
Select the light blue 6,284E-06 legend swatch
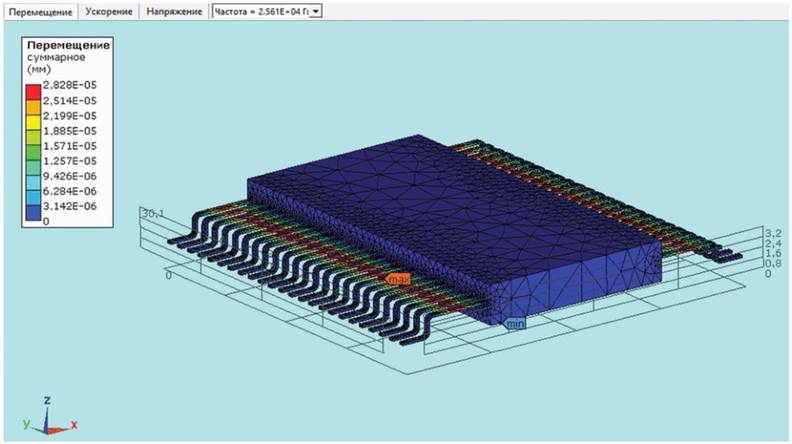point(35,191)
